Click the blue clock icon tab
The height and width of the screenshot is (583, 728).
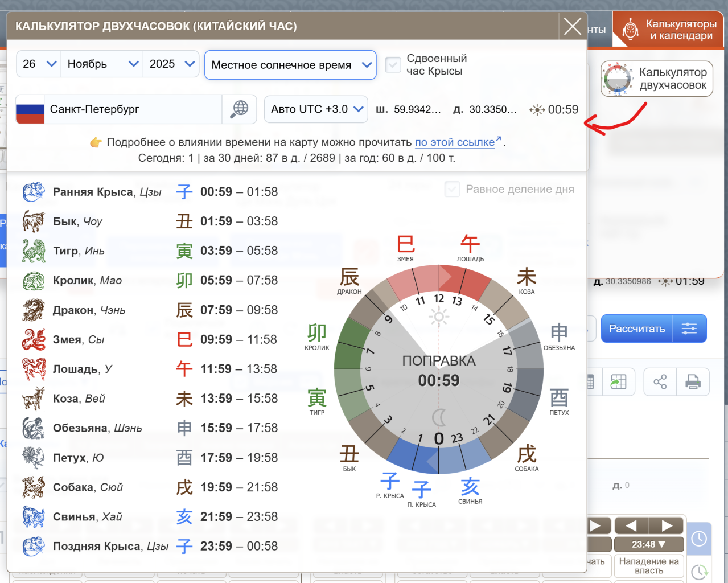click(x=699, y=538)
